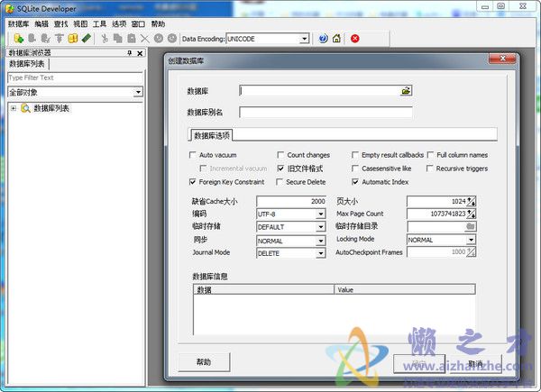Click the folder icon in 临时存储目录 field

(471, 226)
